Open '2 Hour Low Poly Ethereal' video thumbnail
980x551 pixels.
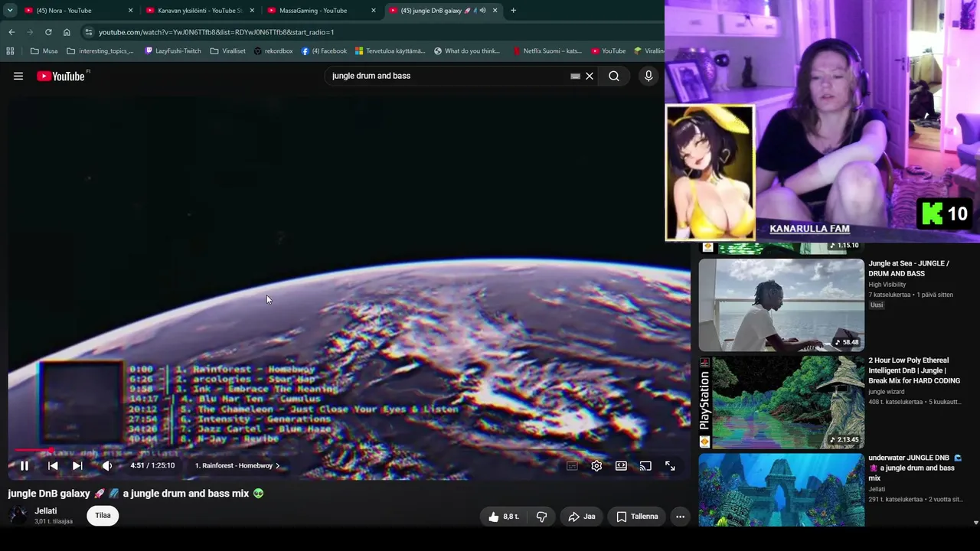coord(781,403)
